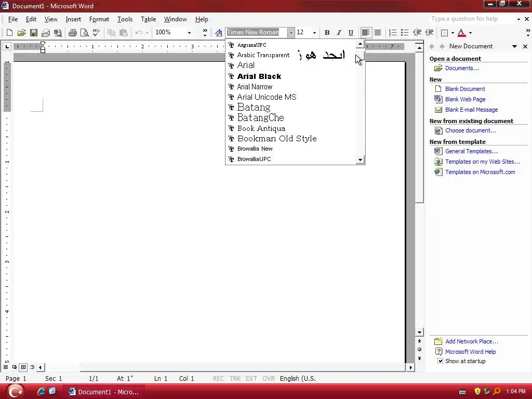This screenshot has height=399, width=532.
Task: Switch to Web Layout view icon
Action: [15, 367]
